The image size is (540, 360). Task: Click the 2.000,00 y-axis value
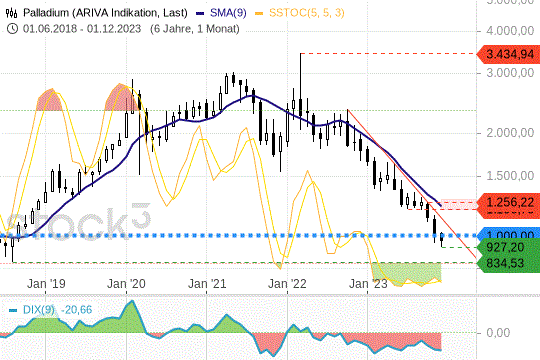510,133
